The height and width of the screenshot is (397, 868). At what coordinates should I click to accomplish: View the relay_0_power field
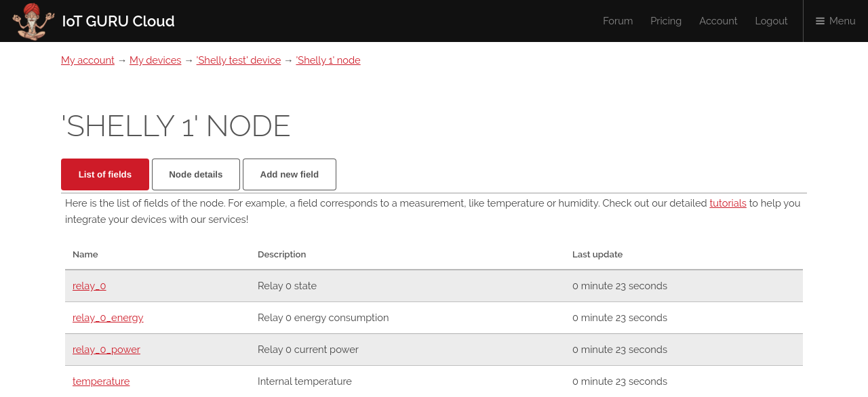106,350
